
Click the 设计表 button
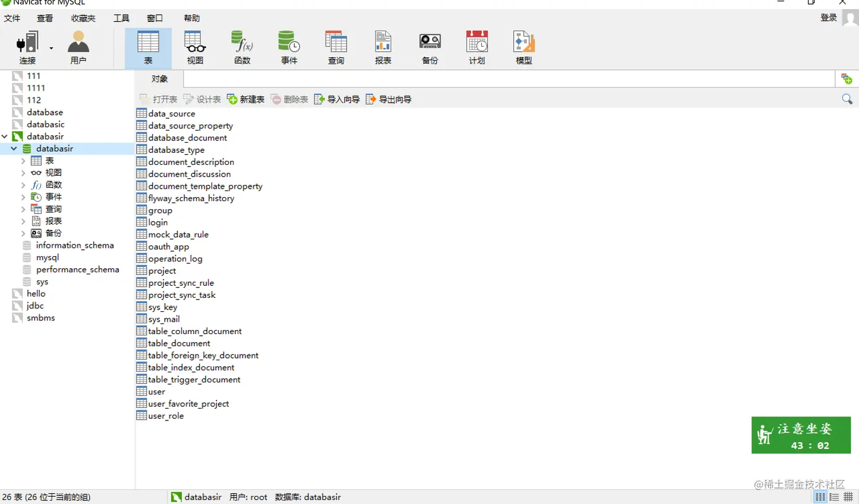(x=202, y=99)
